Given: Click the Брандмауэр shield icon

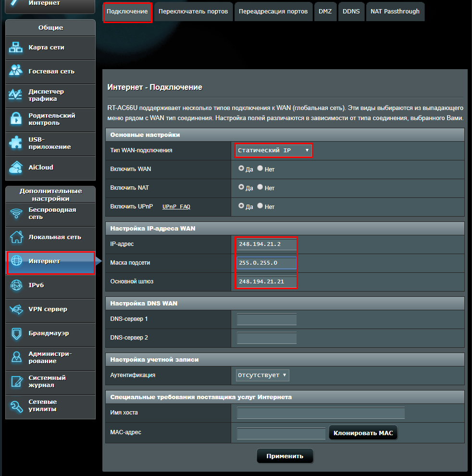Looking at the screenshot, I should point(16,333).
